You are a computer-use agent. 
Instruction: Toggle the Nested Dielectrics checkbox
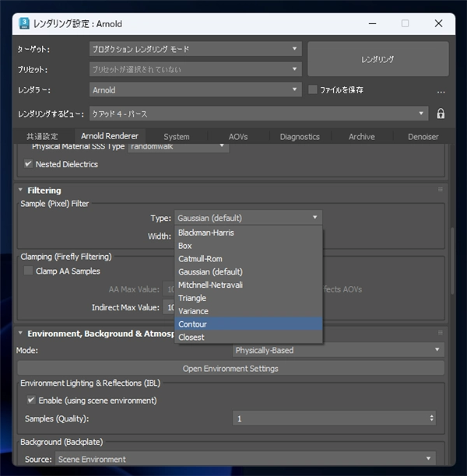pyautogui.click(x=28, y=164)
